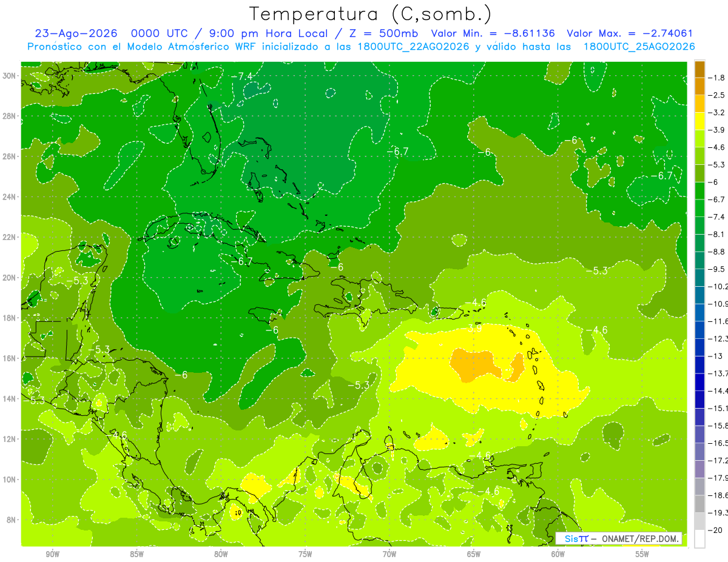Image resolution: width=728 pixels, height=562 pixels.
Task: Click the '22N' latitude axis label
Action: (x=9, y=237)
